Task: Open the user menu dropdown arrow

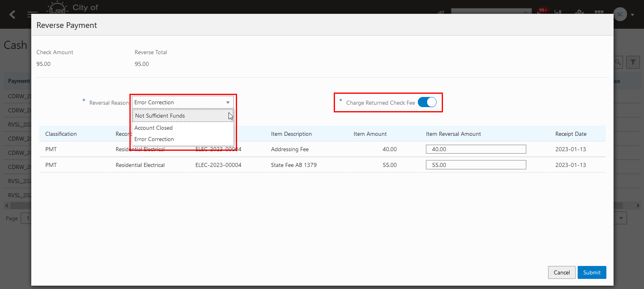Action: pos(633,15)
